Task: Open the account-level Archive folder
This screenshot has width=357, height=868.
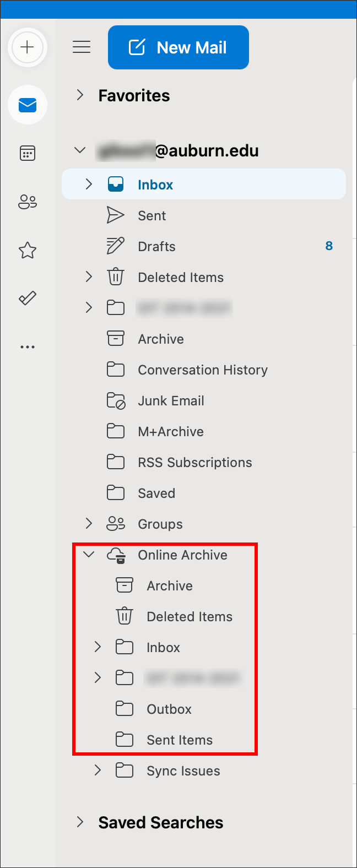Action: [161, 339]
